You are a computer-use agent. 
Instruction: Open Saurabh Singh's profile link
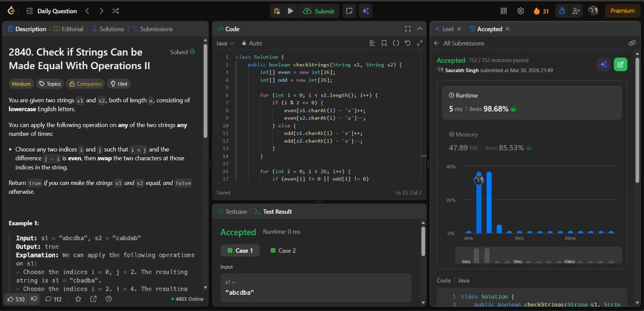pyautogui.click(x=461, y=70)
